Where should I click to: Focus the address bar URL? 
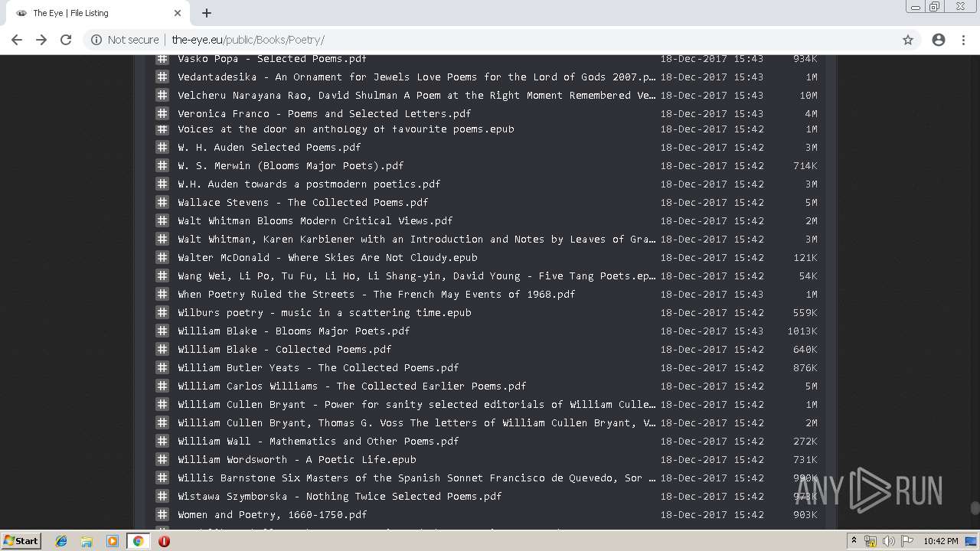point(248,40)
